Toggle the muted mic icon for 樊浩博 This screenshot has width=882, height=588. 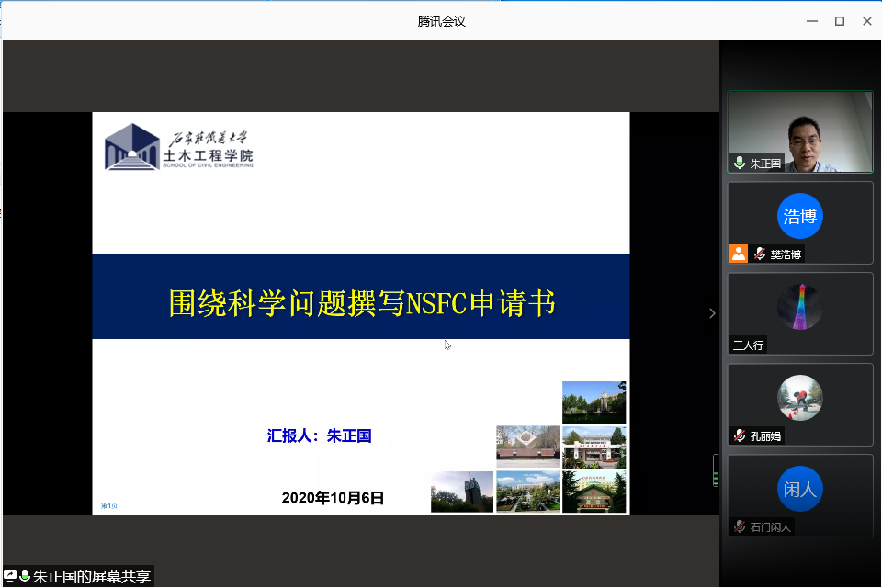coord(760,254)
